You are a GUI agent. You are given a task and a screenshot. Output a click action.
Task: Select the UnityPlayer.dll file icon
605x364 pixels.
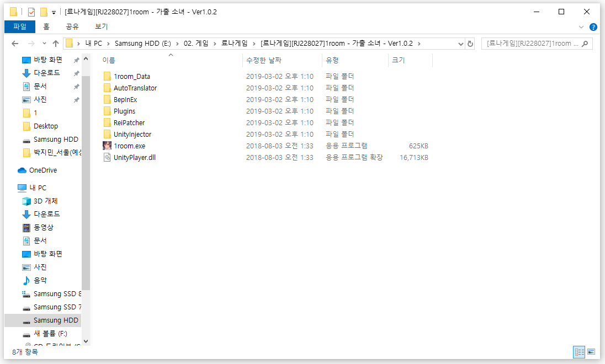tap(107, 157)
